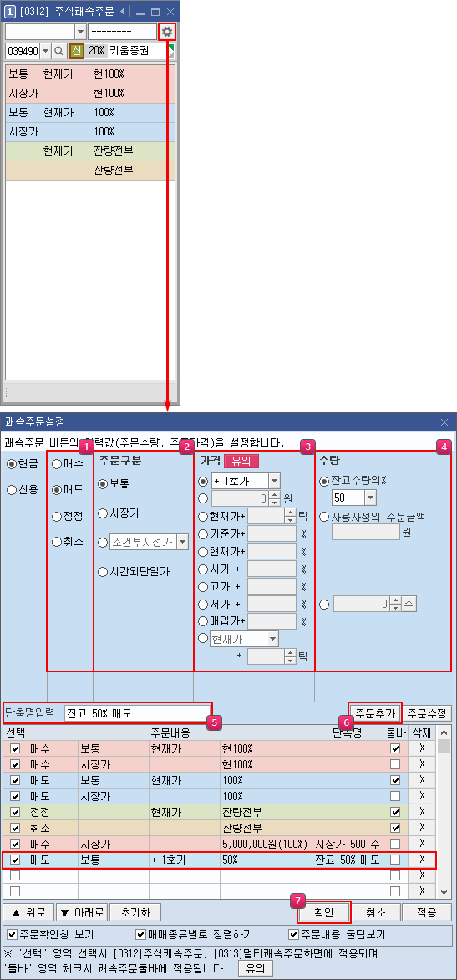Confirm settings with 확인 button
This screenshot has width=457, height=980.
[324, 912]
